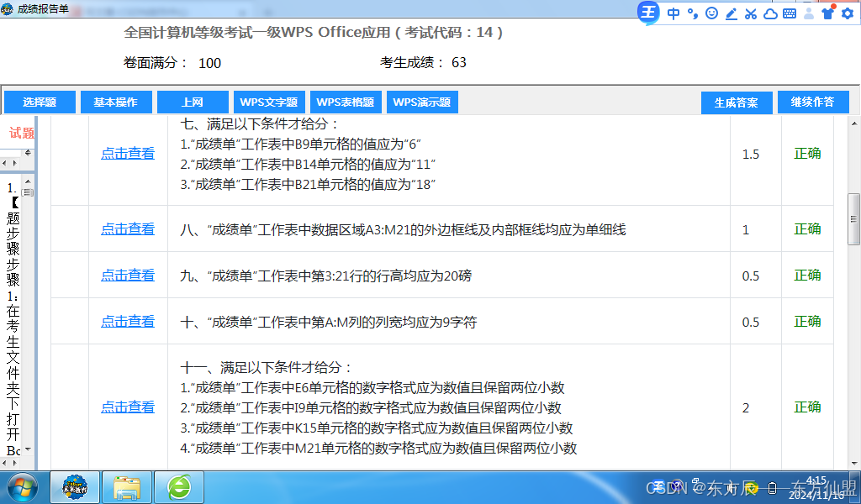Click the exam title 全国计算机等级考试 text
861x504 pixels.
(313, 33)
